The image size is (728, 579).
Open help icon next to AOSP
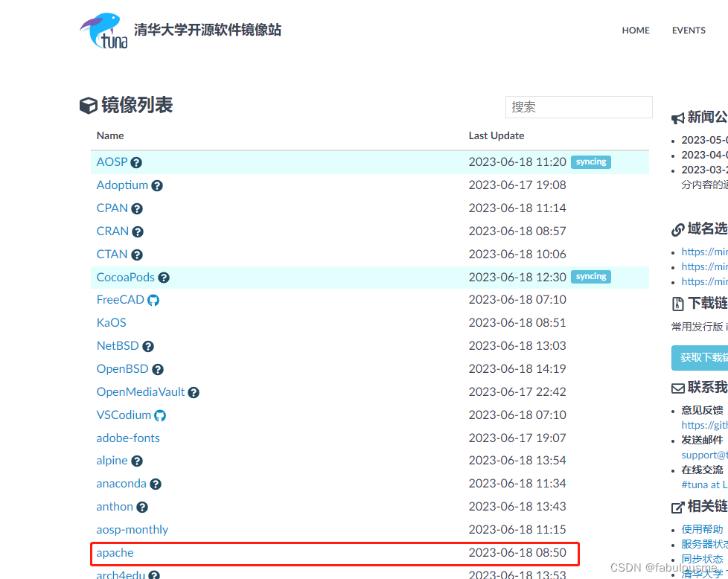[x=136, y=162]
